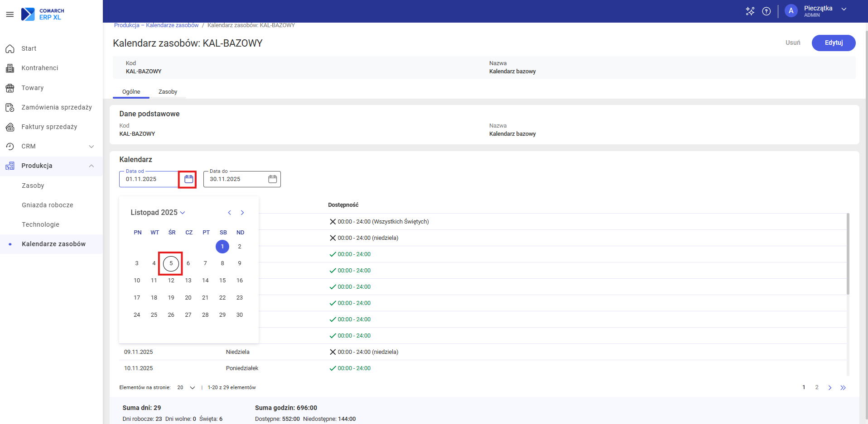Open the help question mark icon
Screen dimensions: 868x424
(x=767, y=11)
